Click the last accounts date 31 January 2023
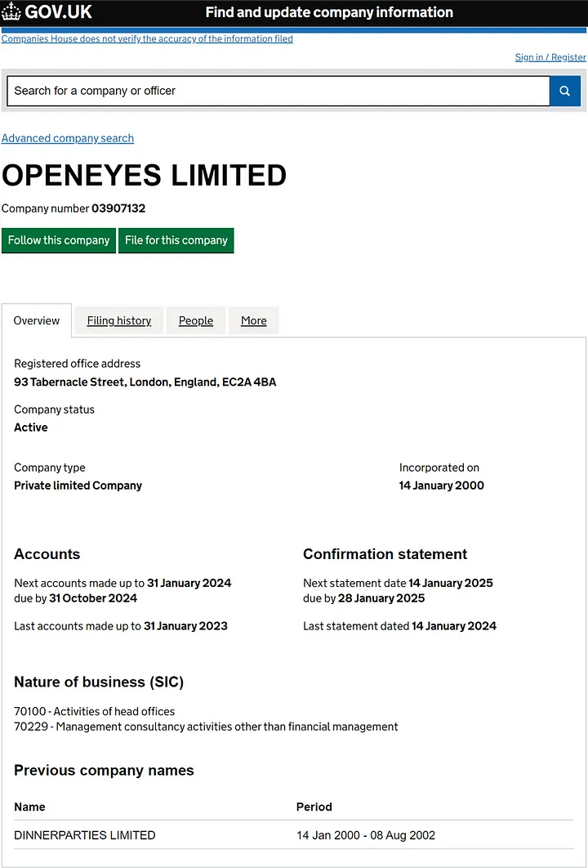Image resolution: width=588 pixels, height=868 pixels. click(185, 626)
